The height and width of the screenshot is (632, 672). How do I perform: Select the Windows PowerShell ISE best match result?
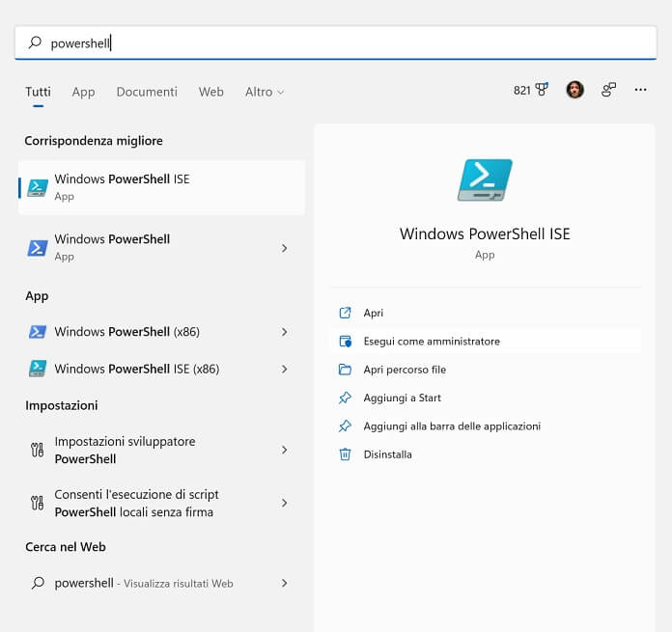click(161, 187)
